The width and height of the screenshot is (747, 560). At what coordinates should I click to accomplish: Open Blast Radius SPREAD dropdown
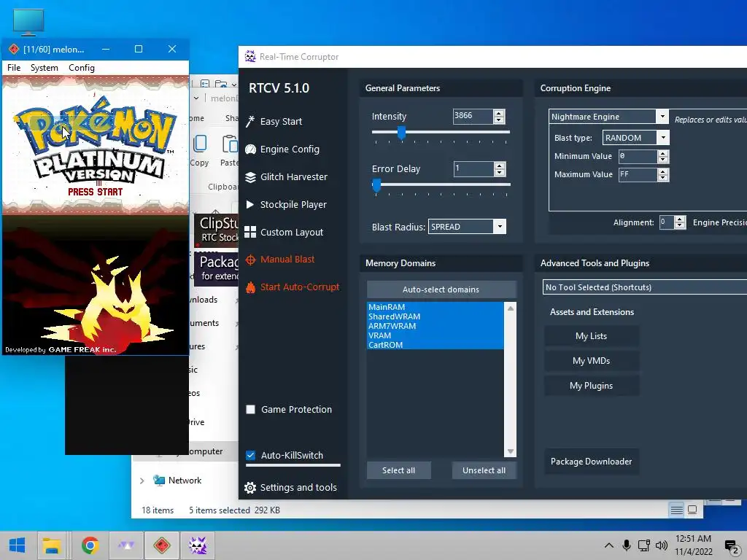[499, 227]
